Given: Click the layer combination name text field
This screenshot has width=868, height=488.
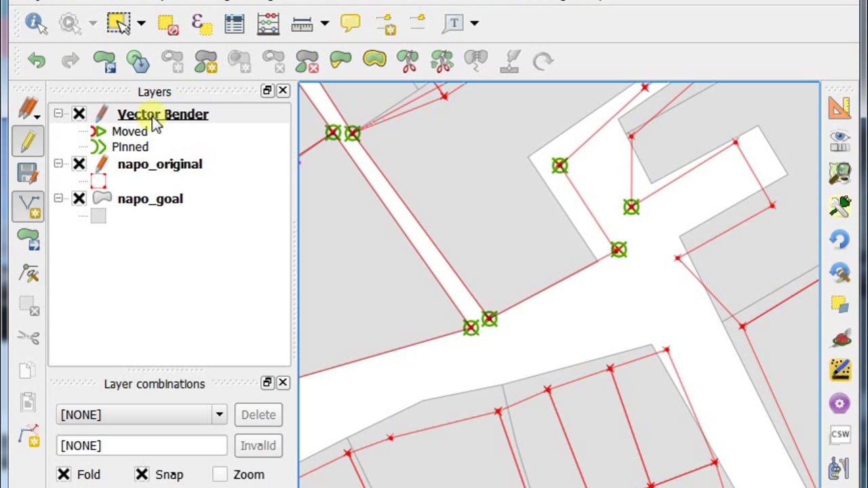Looking at the screenshot, I should [142, 445].
